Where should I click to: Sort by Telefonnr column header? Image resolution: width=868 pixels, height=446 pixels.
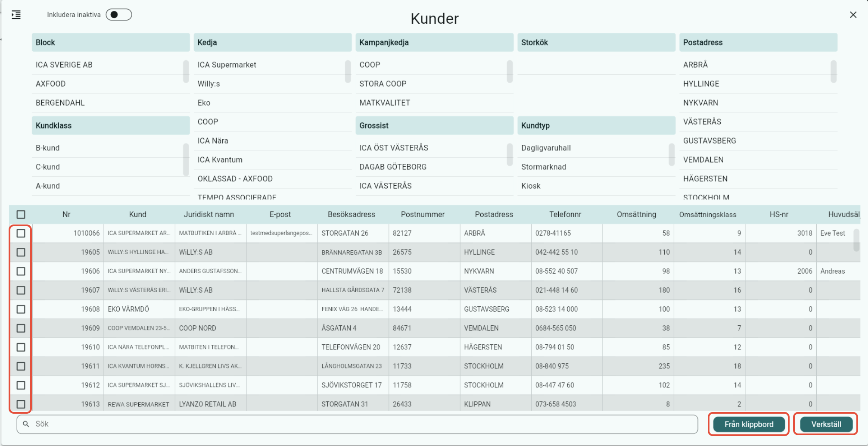[565, 214]
